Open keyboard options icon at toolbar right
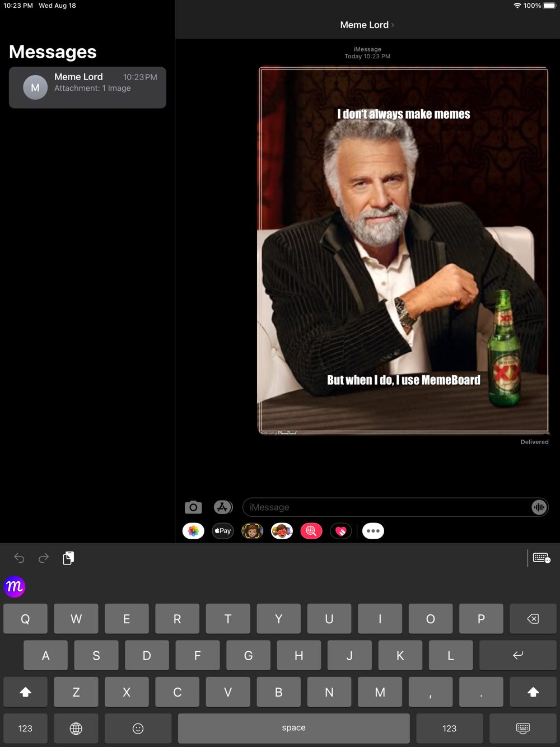The width and height of the screenshot is (560, 747). point(542,558)
